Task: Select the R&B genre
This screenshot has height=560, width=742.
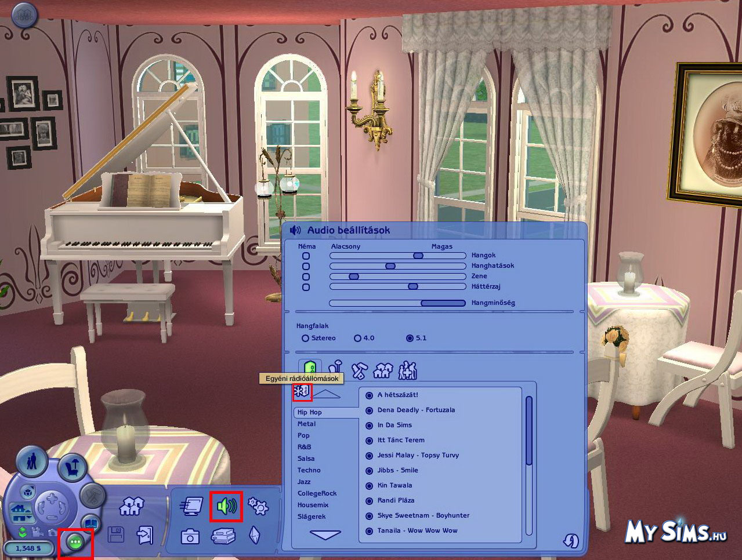Action: pyautogui.click(x=304, y=447)
